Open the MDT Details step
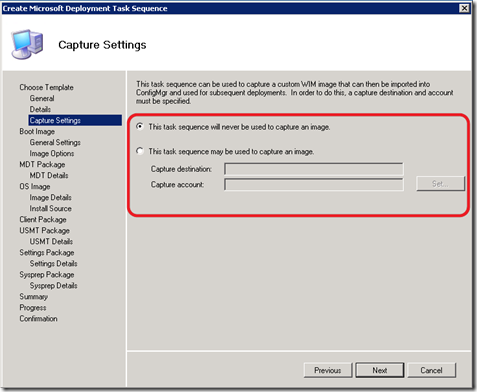 coord(49,175)
